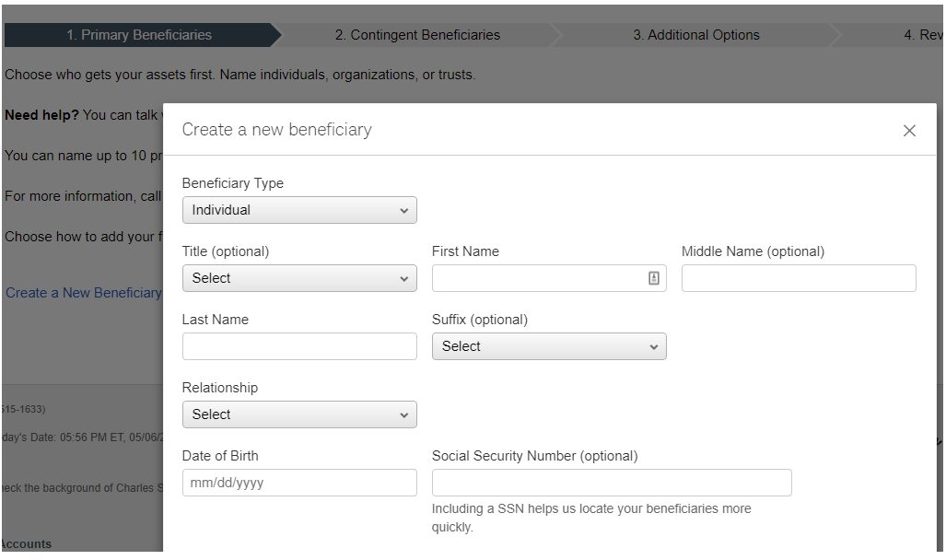
Task: Switch to step 2. Contingent Beneficiaries
Action: point(417,35)
